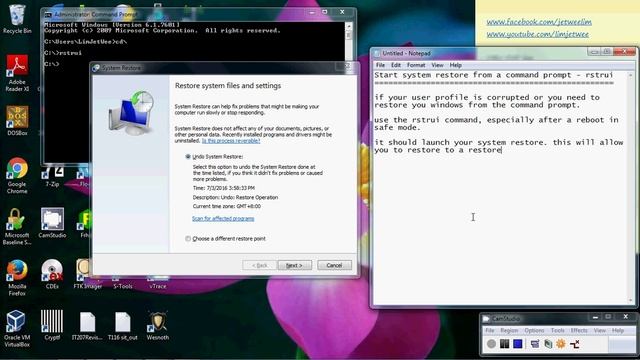Open CamStudio File menu
Image resolution: width=640 pixels, height=360 pixels.
tap(489, 330)
